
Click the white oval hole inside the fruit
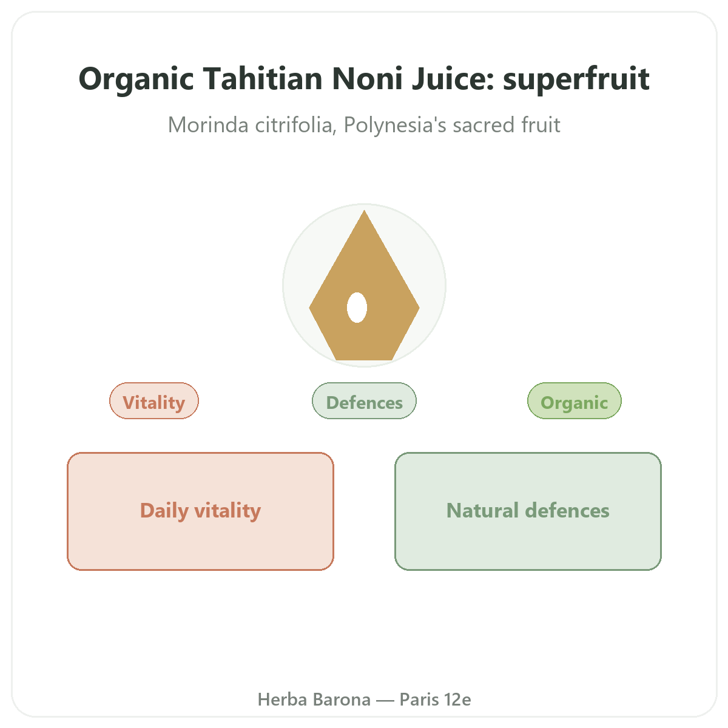pyautogui.click(x=357, y=308)
